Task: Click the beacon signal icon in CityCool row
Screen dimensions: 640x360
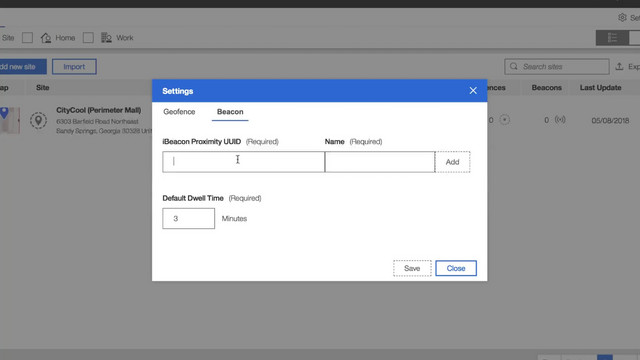Action: pyautogui.click(x=560, y=120)
